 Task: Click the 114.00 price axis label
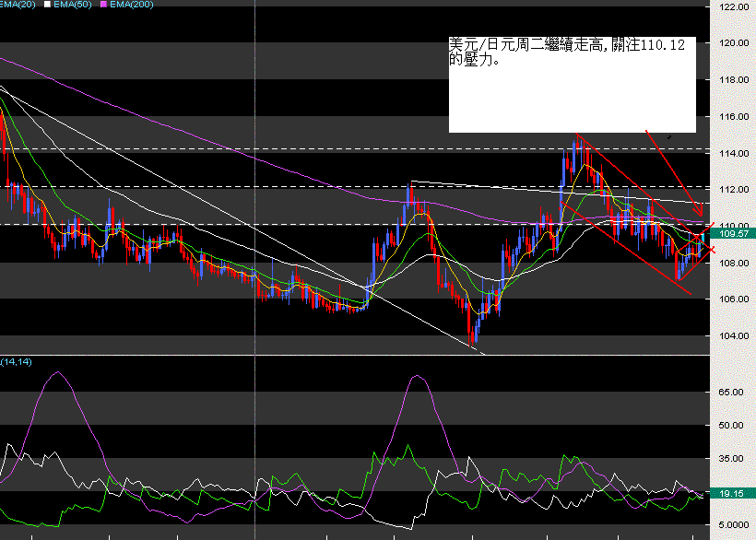point(734,153)
